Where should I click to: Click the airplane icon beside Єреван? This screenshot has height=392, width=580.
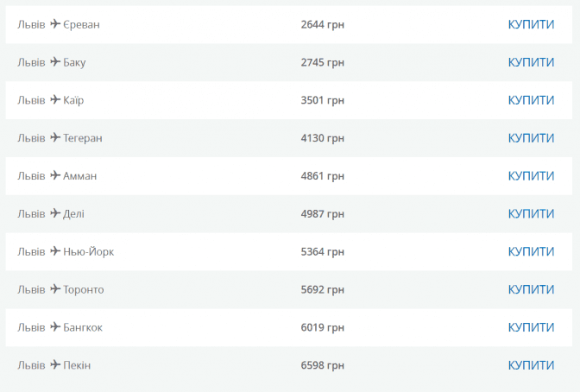tap(55, 24)
